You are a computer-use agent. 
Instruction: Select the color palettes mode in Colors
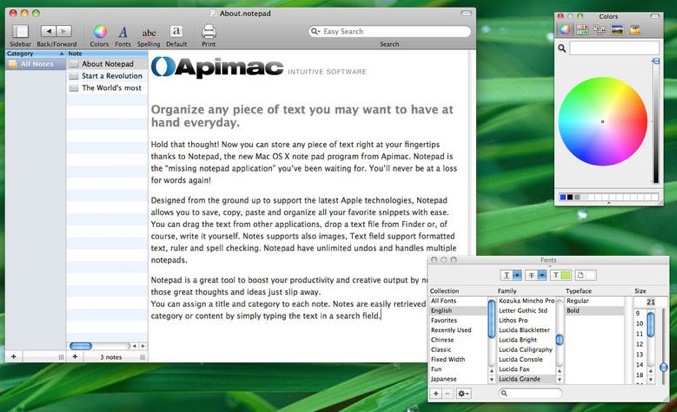pos(600,29)
